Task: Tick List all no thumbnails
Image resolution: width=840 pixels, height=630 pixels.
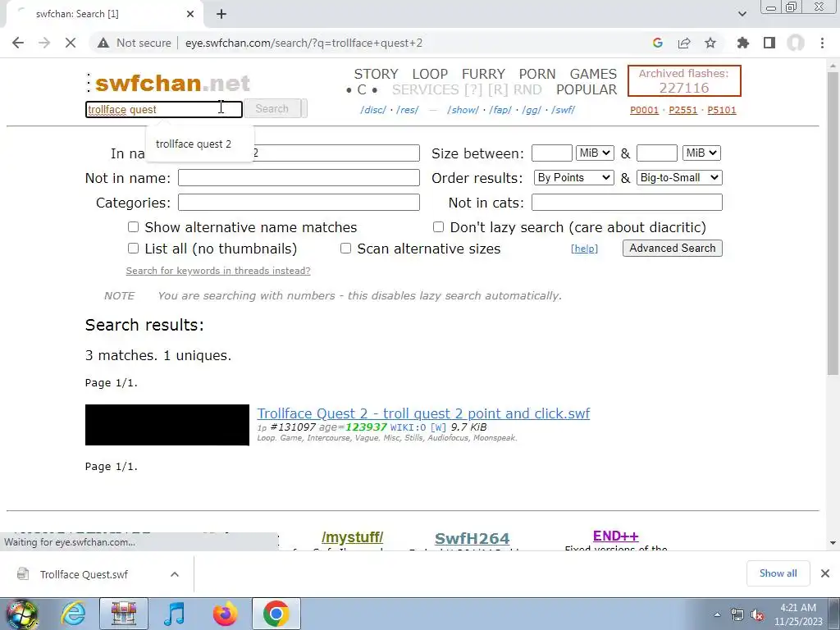Action: click(134, 249)
